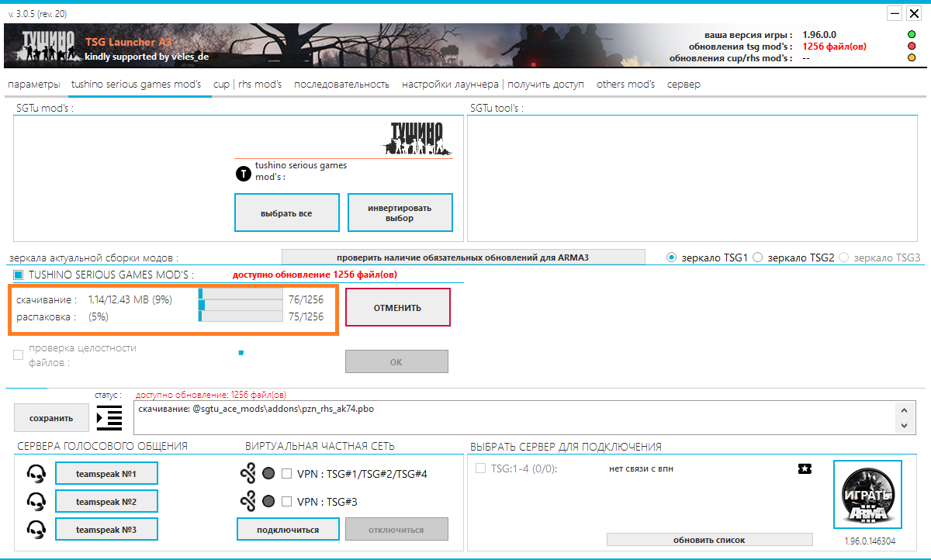
Task: Connect to VPN with подключиться
Action: point(289,530)
